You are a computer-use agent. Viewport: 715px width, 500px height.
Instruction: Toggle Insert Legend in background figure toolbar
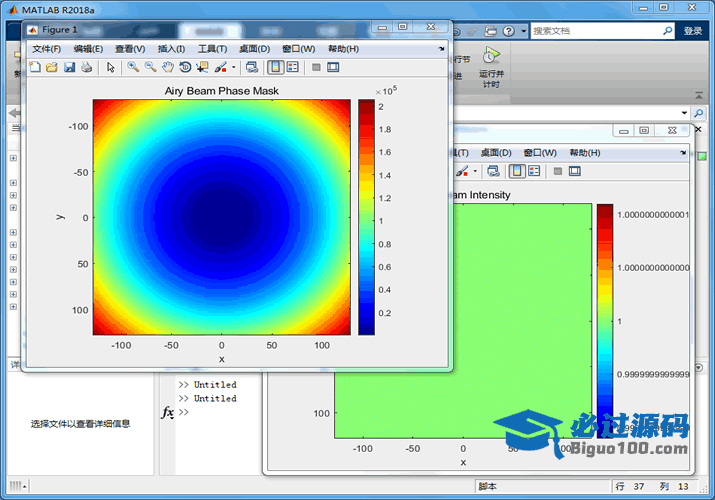[534, 171]
